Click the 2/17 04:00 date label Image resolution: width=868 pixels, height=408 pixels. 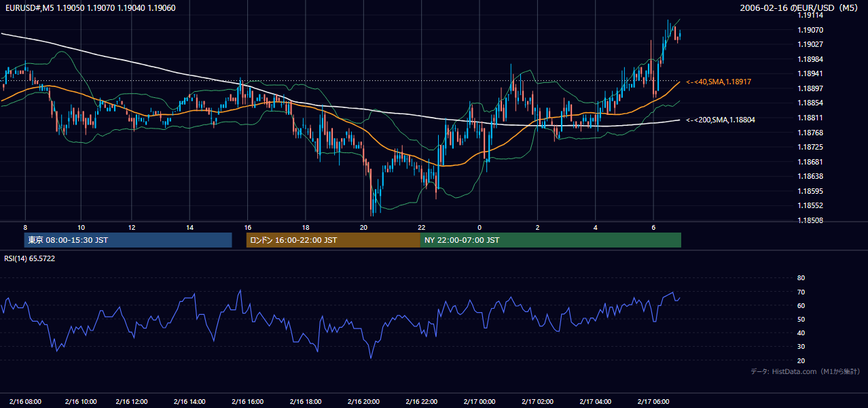pos(594,401)
